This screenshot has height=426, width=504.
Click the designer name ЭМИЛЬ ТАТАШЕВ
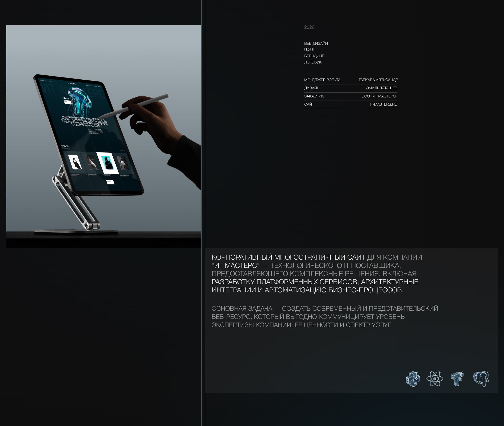point(381,88)
